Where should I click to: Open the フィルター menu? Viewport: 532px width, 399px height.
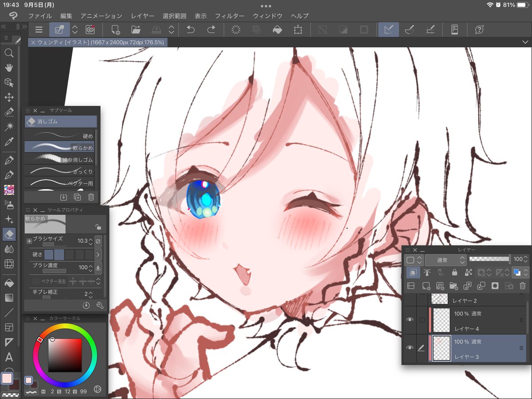coord(230,16)
